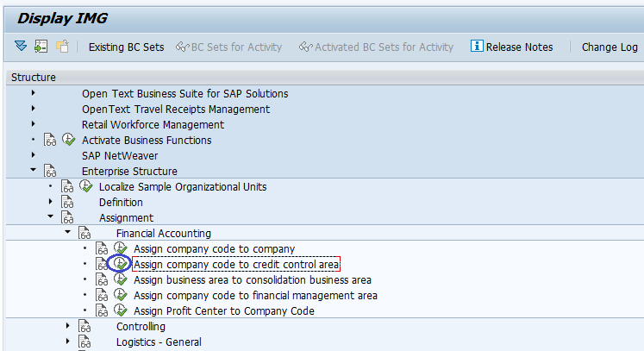Select the 'Localize Sample Organizational Units' label

coord(183,187)
